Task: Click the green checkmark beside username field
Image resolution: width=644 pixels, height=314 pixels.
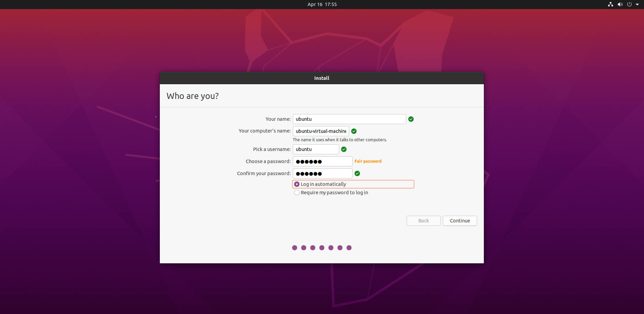Action: coord(344,149)
